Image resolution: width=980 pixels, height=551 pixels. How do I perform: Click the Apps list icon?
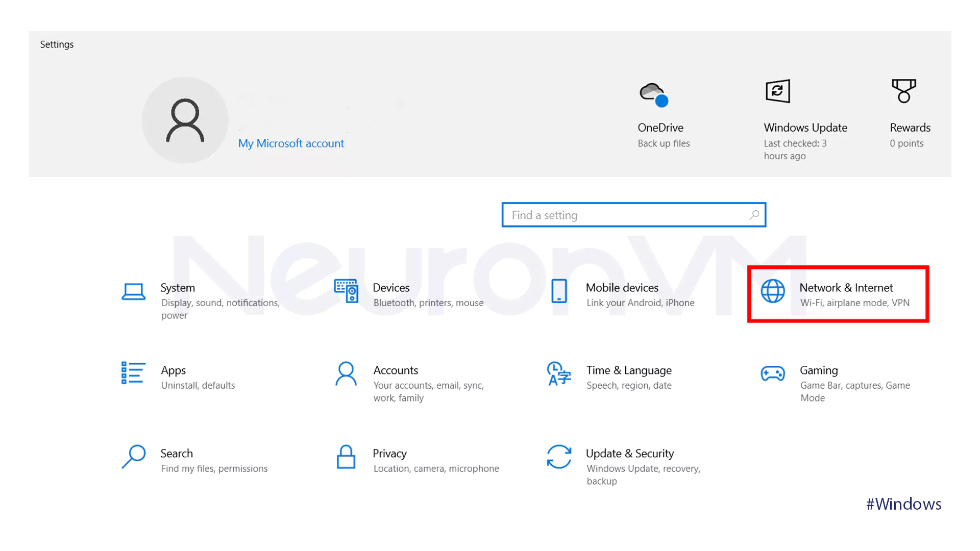coord(133,373)
